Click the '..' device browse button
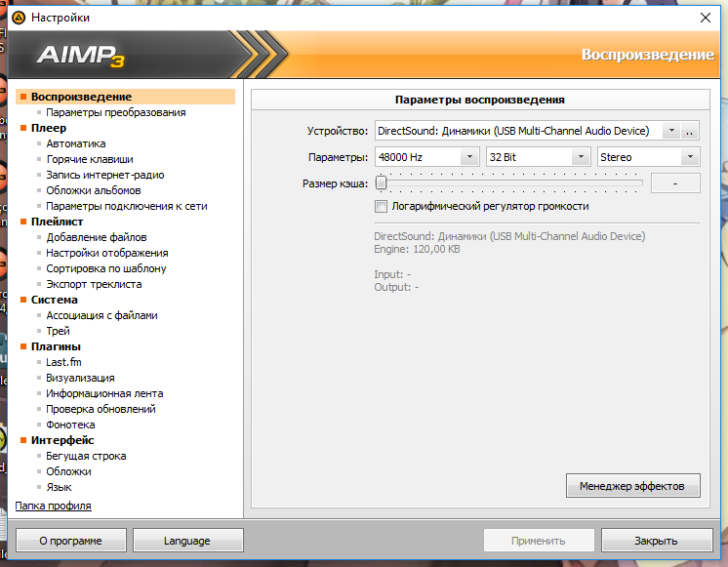 click(x=690, y=131)
